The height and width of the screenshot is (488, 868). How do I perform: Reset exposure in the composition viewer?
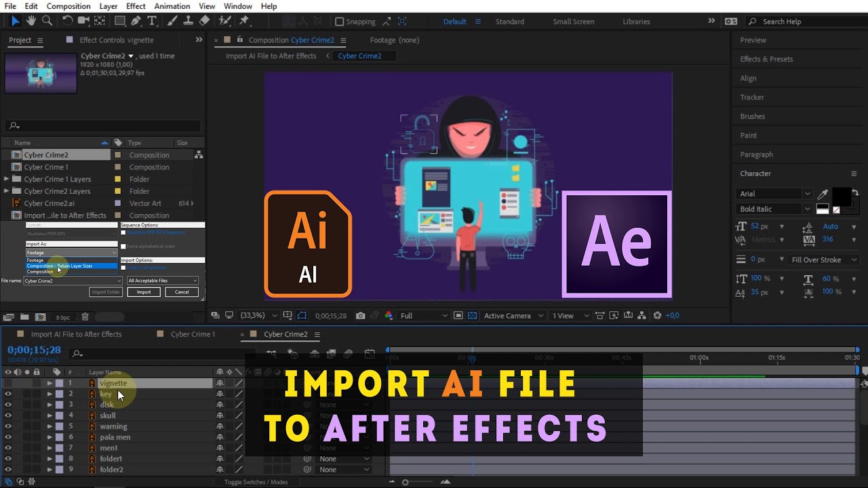656,315
